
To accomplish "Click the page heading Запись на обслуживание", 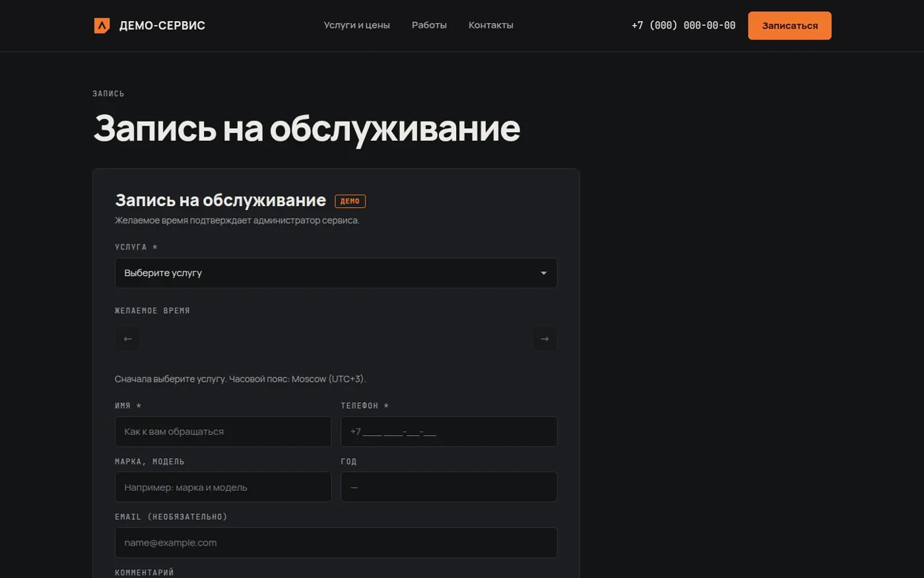I will point(306,128).
